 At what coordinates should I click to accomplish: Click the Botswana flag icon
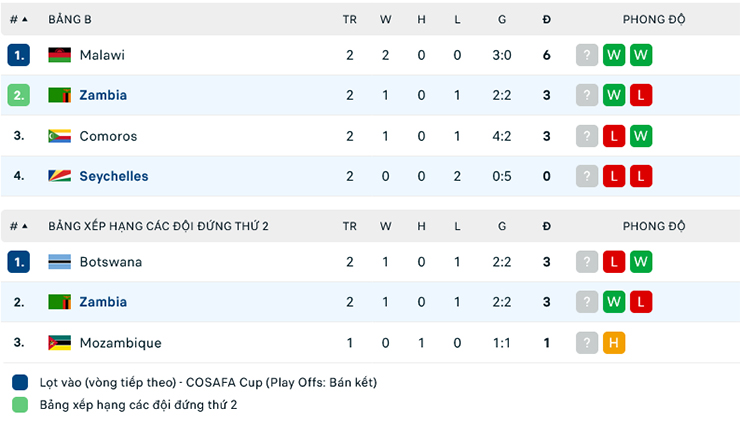(59, 262)
